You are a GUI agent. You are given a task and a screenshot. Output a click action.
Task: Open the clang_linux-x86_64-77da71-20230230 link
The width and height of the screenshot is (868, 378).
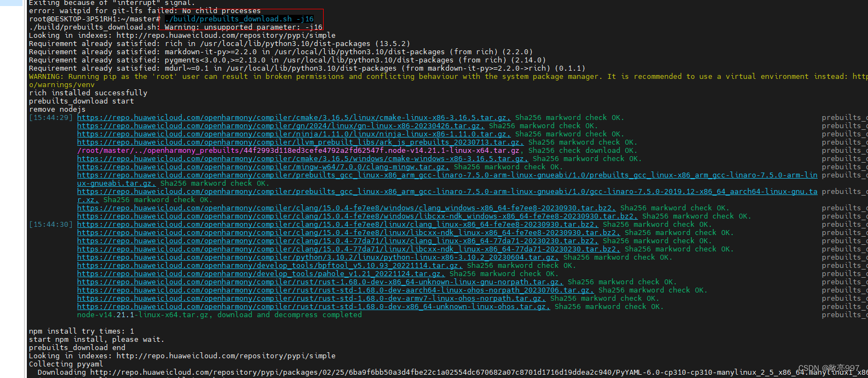(x=337, y=241)
